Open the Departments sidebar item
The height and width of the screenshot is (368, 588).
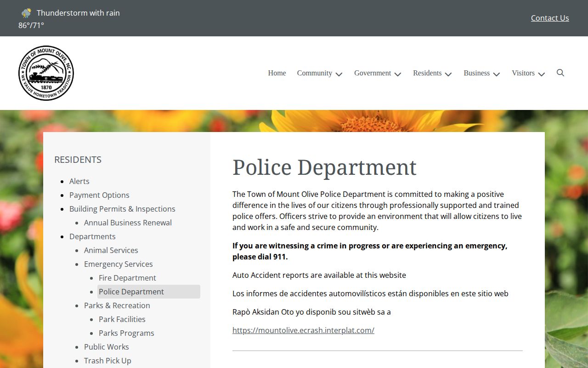92,236
